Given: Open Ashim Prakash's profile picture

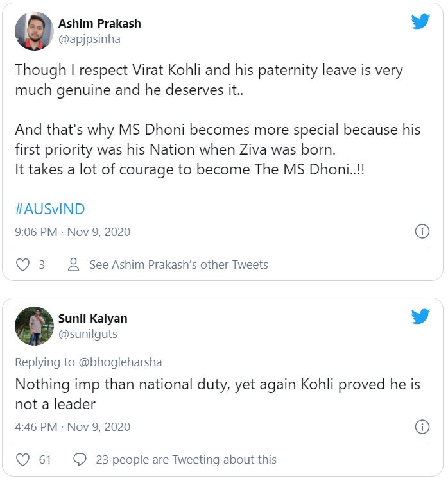Looking at the screenshot, I should pyautogui.click(x=34, y=31).
